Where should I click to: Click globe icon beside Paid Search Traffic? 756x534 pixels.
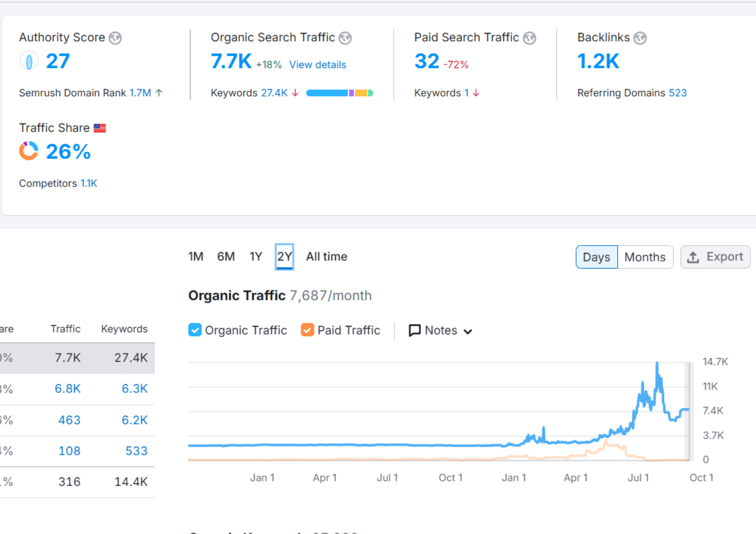(x=529, y=38)
